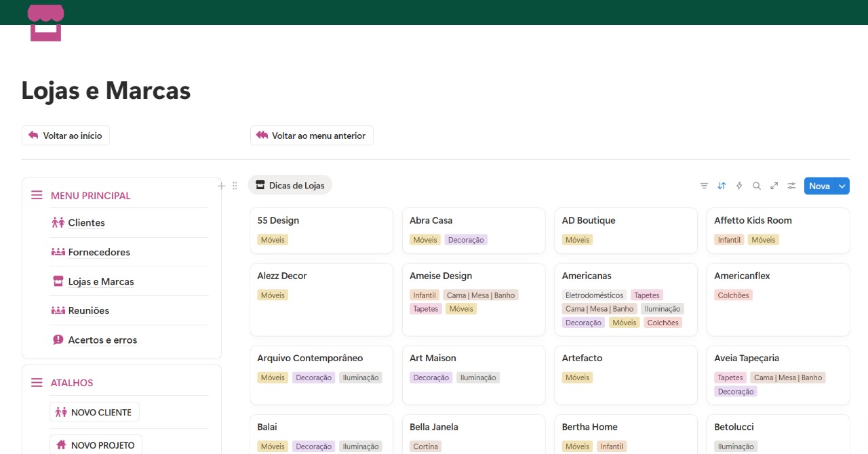Click the Fornecedores group icon
Viewport: 868px width, 454px height.
pyautogui.click(x=58, y=252)
